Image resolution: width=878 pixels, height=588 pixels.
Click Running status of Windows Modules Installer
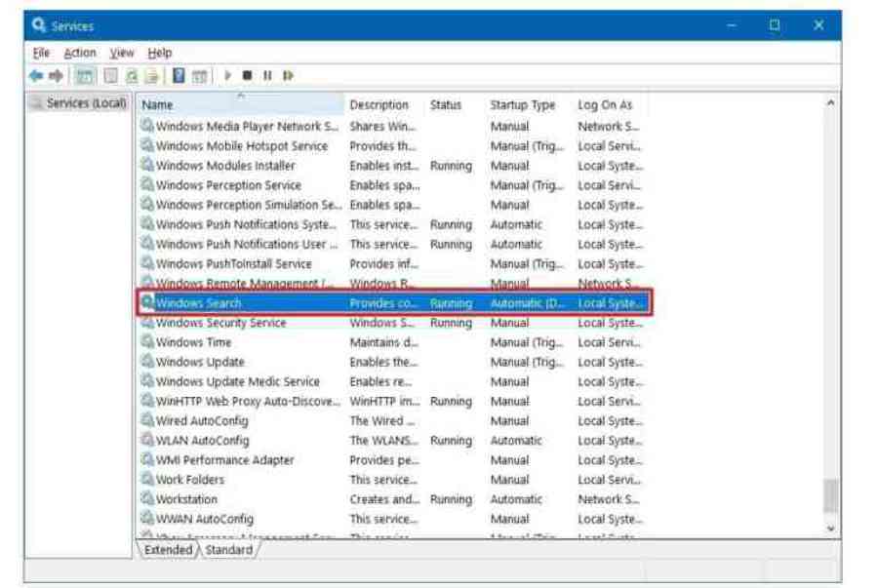point(451,166)
